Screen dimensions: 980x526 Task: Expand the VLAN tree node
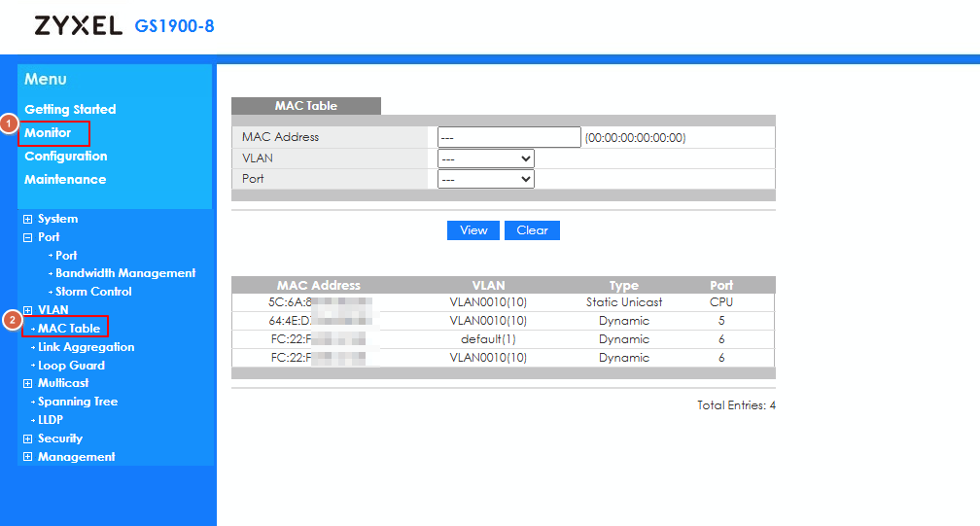(27, 310)
